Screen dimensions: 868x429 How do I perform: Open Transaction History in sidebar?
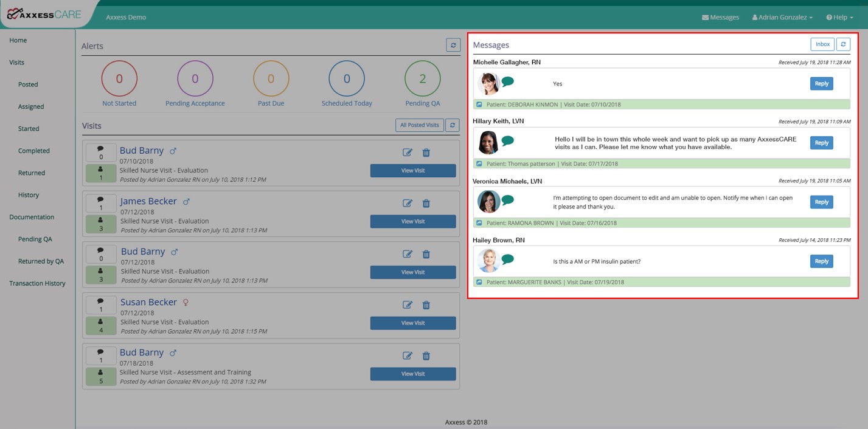(x=37, y=283)
